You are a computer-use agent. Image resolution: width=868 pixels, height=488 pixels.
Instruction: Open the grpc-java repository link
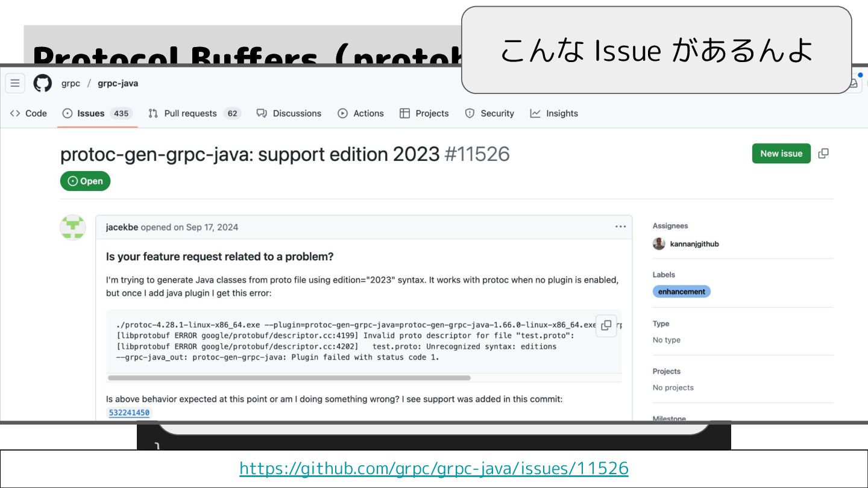click(x=118, y=83)
